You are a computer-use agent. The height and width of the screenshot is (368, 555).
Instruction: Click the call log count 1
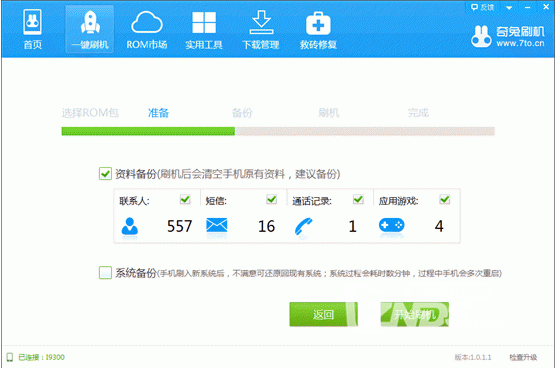coord(353,226)
